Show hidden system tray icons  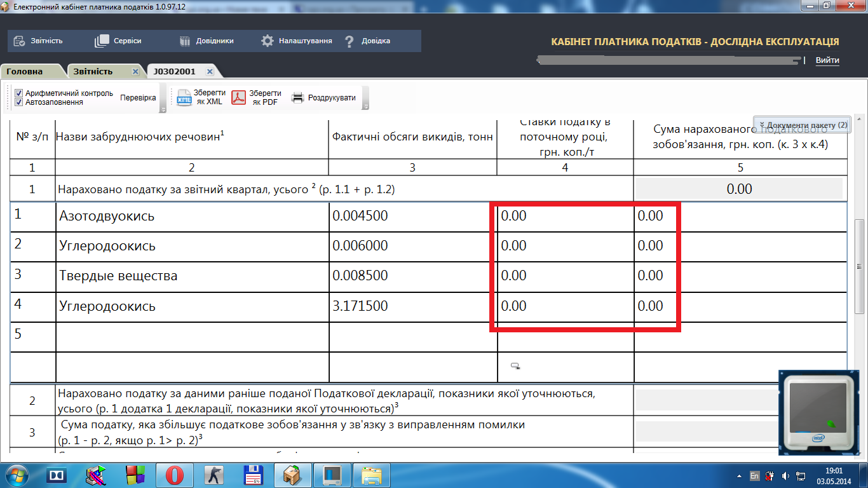(x=738, y=475)
